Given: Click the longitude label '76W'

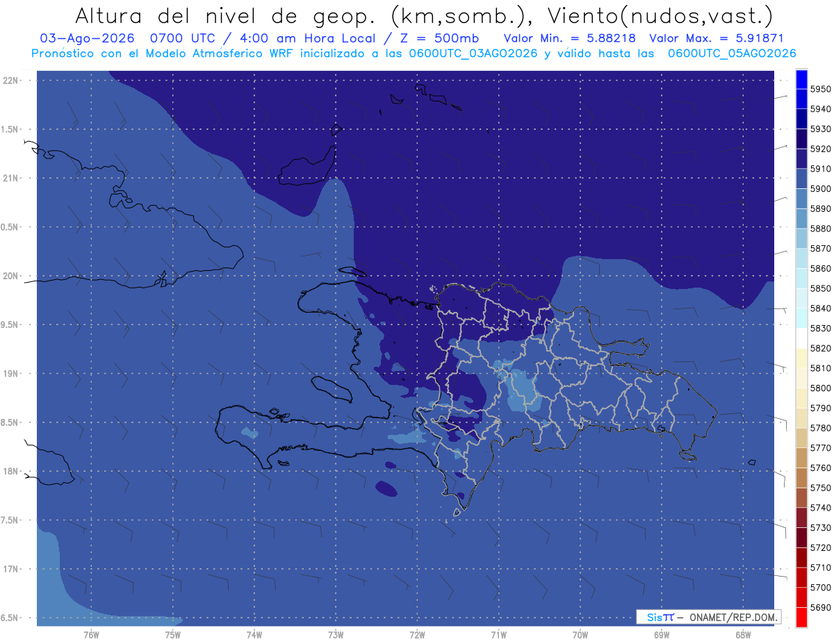Looking at the screenshot, I should coord(91,634).
